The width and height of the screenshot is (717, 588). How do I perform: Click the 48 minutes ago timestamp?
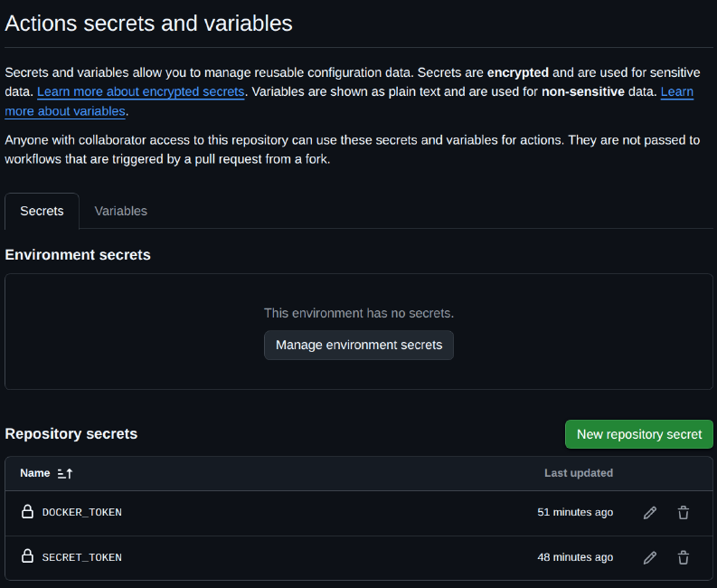click(575, 557)
